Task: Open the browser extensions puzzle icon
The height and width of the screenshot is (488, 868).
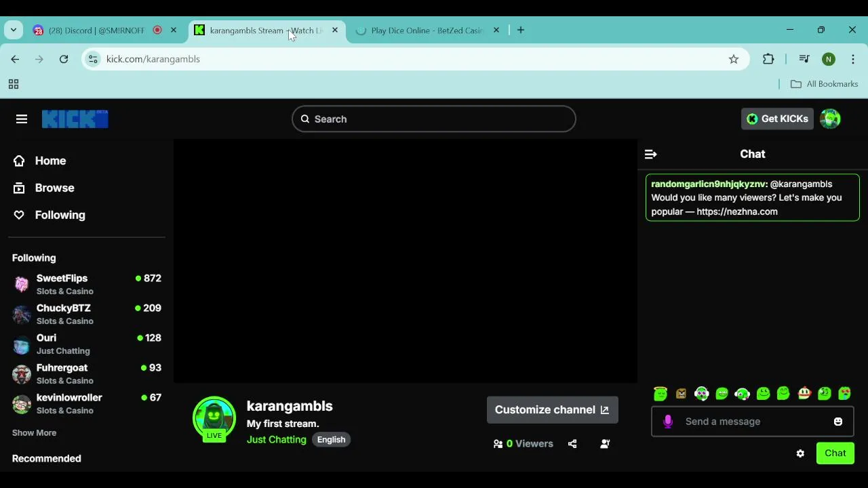Action: click(768, 59)
